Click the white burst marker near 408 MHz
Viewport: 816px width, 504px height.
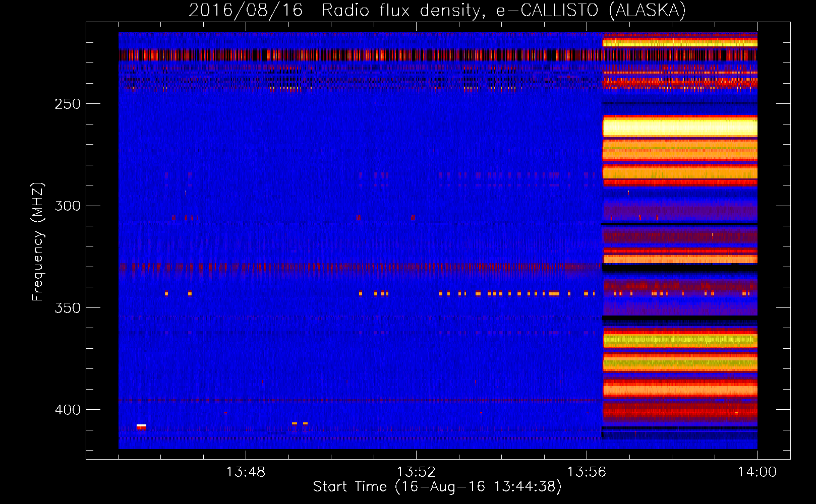141,426
